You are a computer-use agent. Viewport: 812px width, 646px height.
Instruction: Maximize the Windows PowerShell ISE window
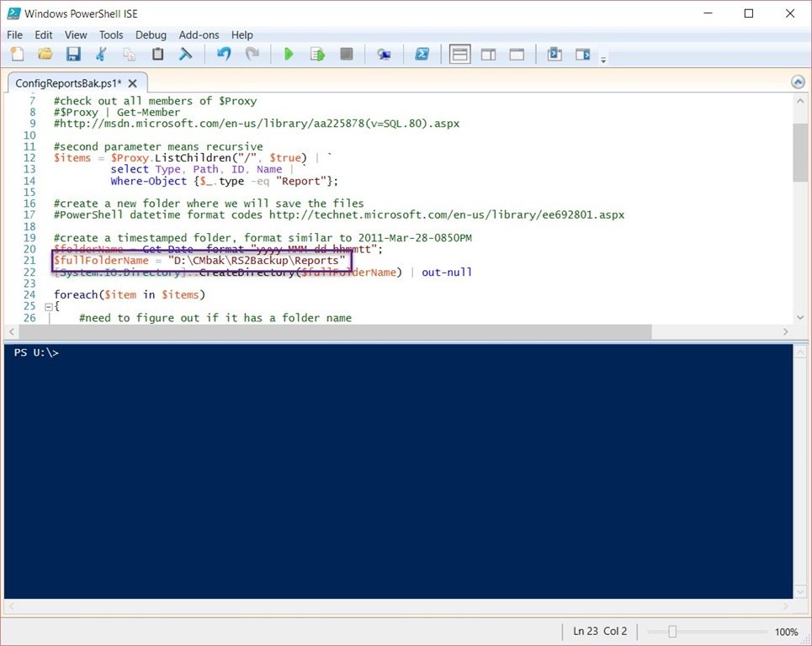pos(749,13)
